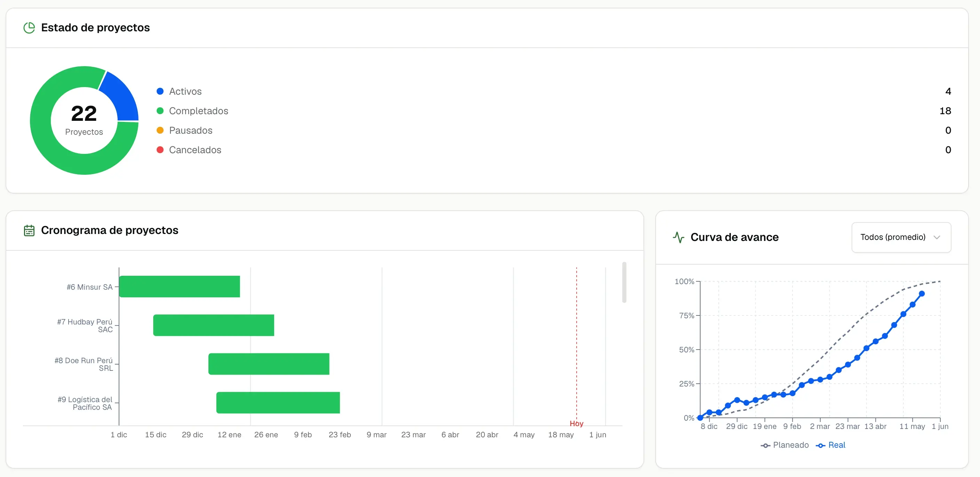Click the green Completados legend dot

point(160,111)
